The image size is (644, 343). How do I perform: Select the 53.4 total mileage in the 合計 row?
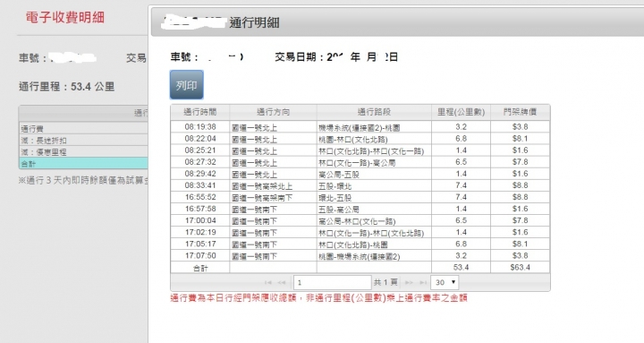click(x=461, y=268)
